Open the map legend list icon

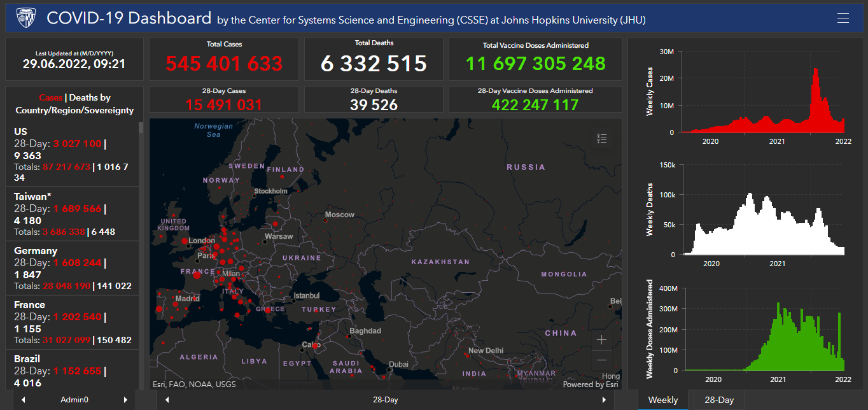pyautogui.click(x=602, y=138)
